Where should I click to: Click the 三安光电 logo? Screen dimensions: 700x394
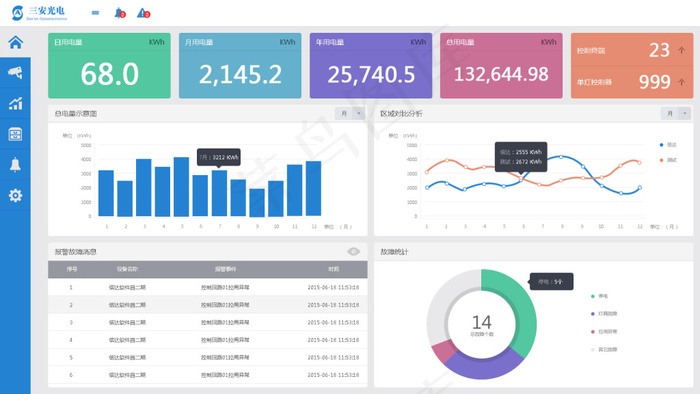coord(39,13)
